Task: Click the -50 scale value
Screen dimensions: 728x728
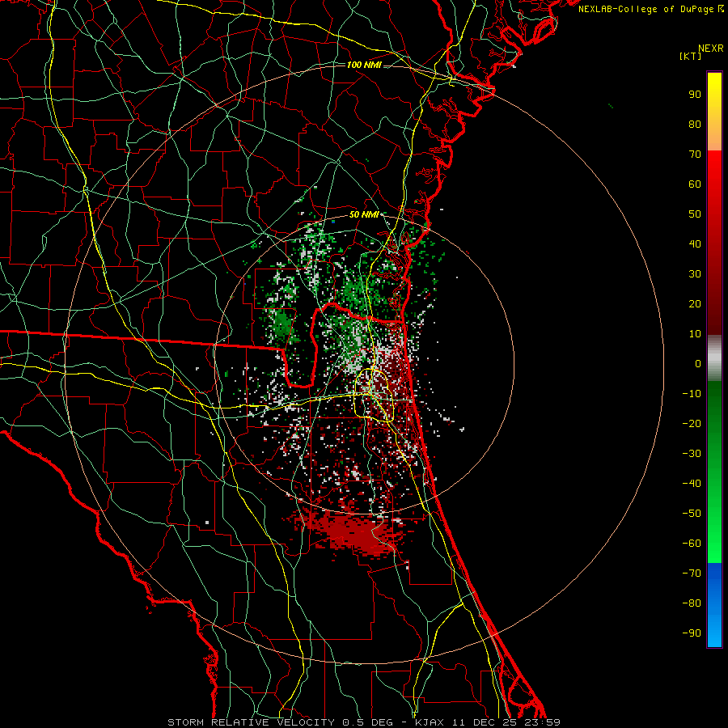Action: [x=692, y=514]
